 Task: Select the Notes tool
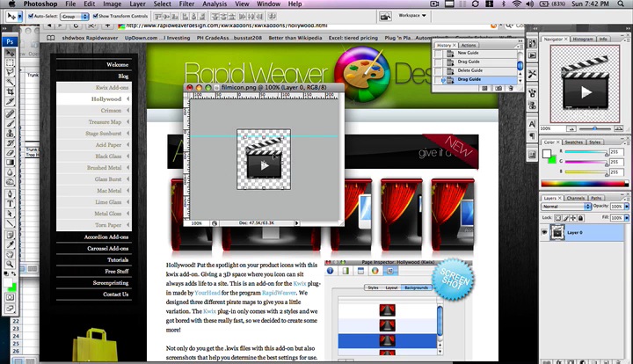click(x=10, y=236)
